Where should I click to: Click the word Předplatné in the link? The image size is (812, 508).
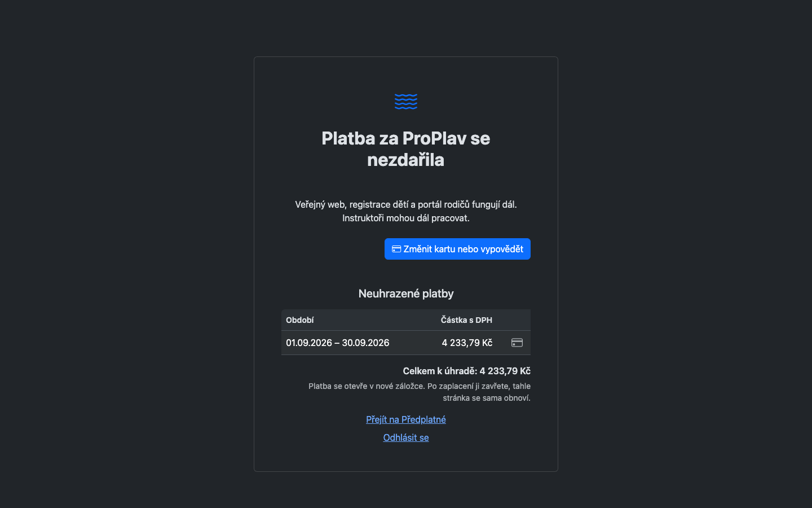click(423, 419)
